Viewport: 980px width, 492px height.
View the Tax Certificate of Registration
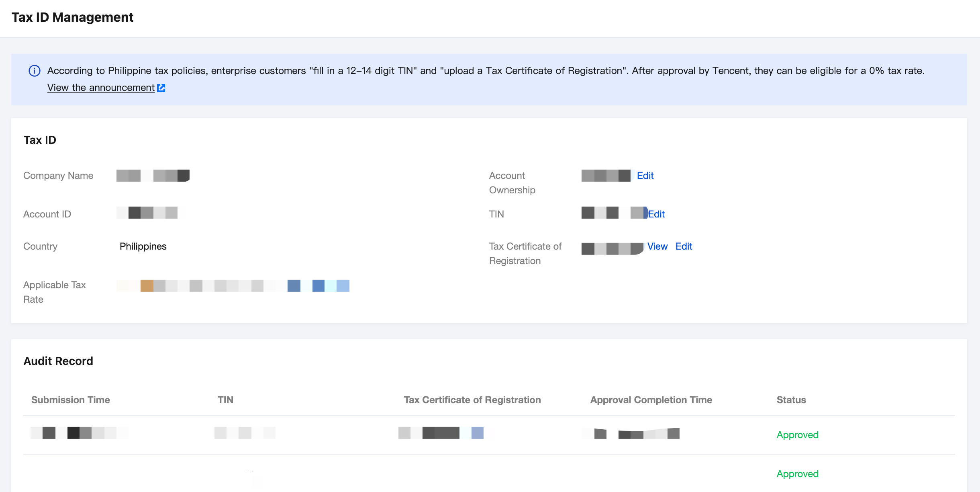click(657, 246)
